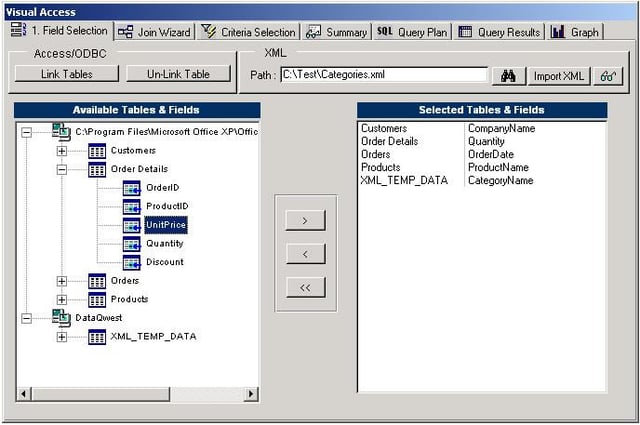Click the Import XML button
This screenshot has width=640, height=425.
(559, 76)
